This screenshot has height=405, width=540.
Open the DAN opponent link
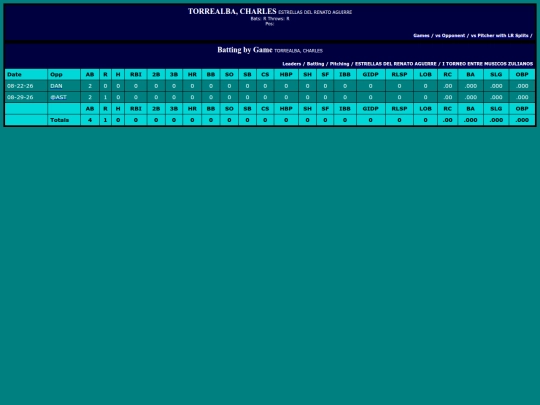click(56, 86)
